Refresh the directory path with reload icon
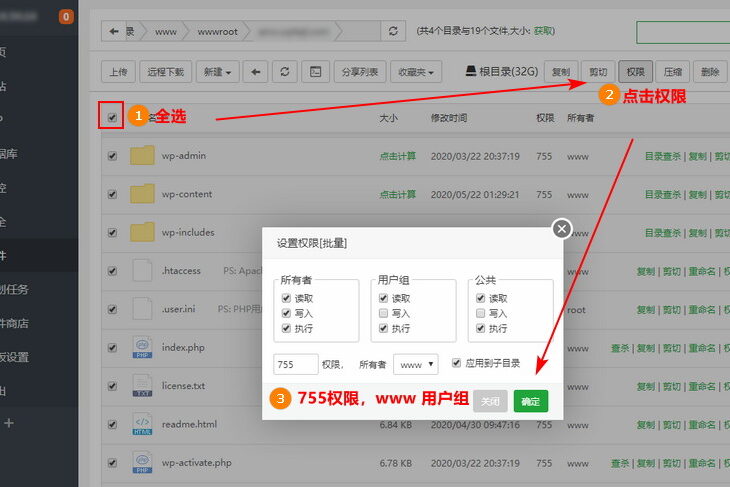This screenshot has width=730, height=487. pyautogui.click(x=397, y=32)
